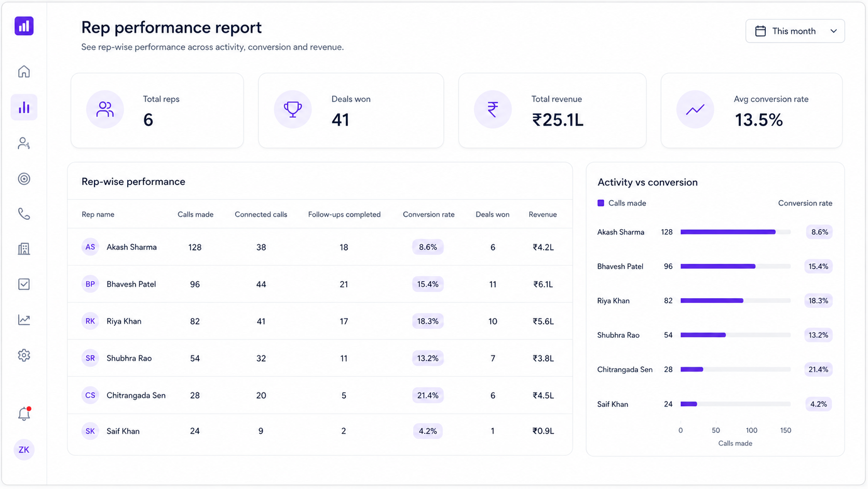Open the contacts person sidebar icon
This screenshot has width=868, height=489.
coord(24,143)
